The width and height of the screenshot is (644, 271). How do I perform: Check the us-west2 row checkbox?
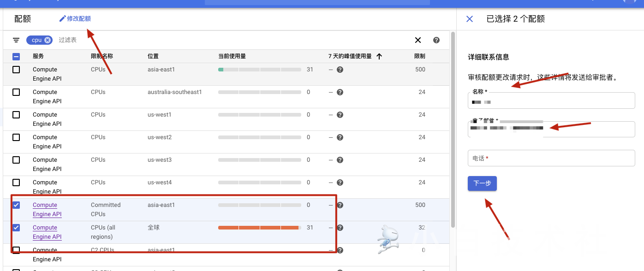click(x=16, y=137)
